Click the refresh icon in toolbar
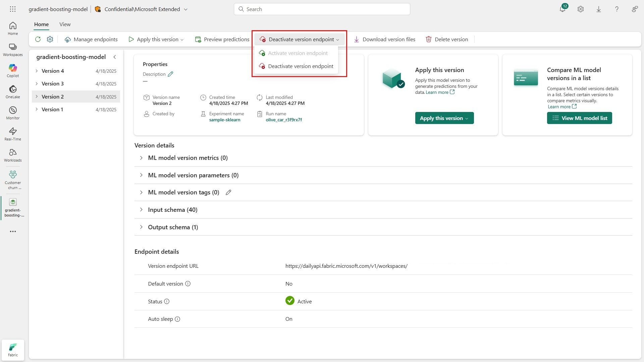Viewport: 644px width, 362px height. [x=38, y=40]
